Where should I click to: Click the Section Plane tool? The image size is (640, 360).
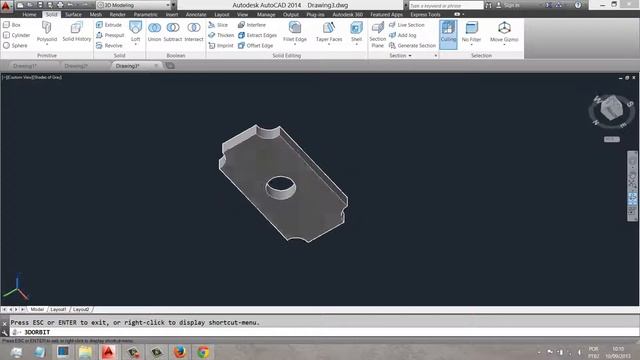click(x=378, y=34)
